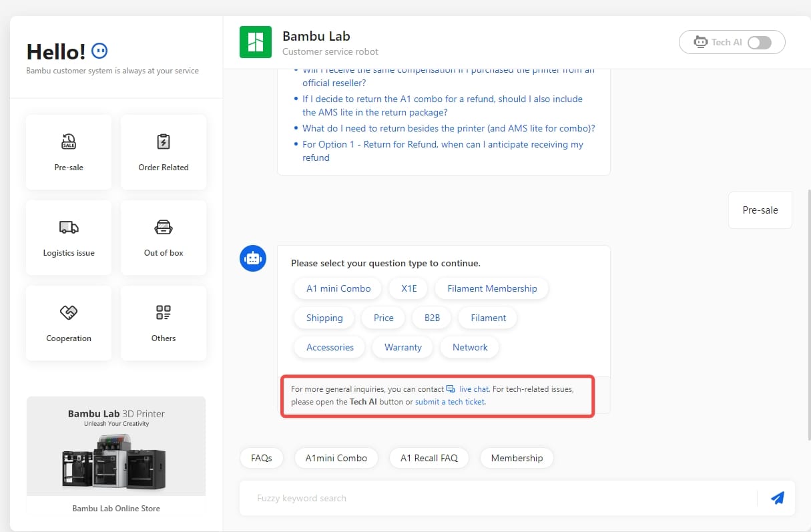Click the Others label
Viewport: 811px width, 532px height.
164,338
